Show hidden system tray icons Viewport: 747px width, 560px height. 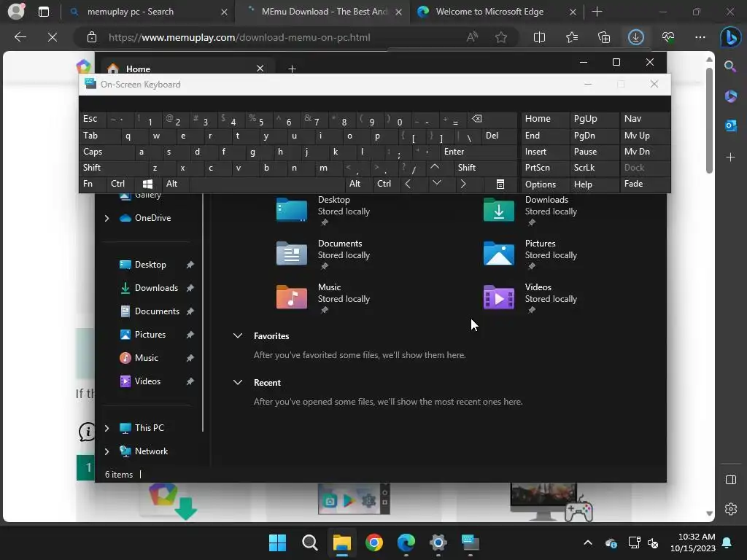[x=587, y=542]
